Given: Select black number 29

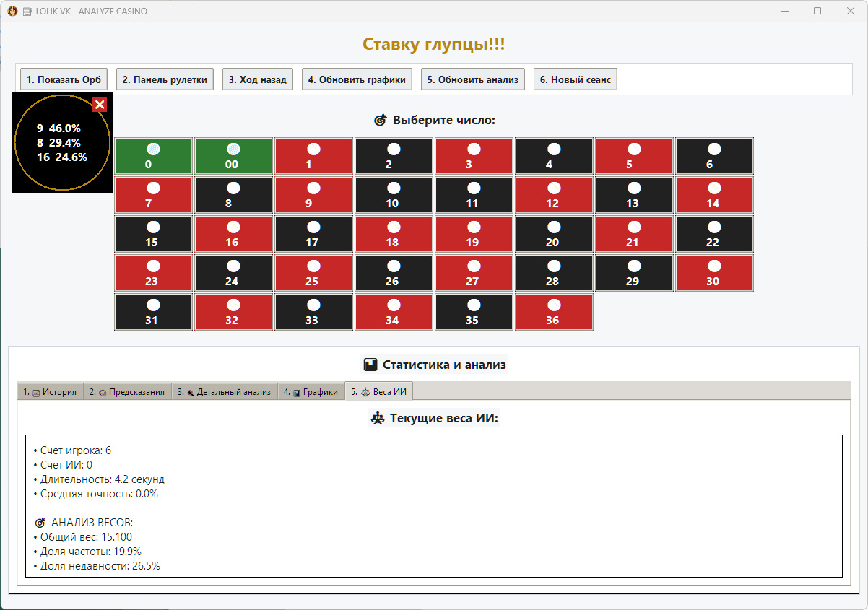Looking at the screenshot, I should click(x=634, y=273).
